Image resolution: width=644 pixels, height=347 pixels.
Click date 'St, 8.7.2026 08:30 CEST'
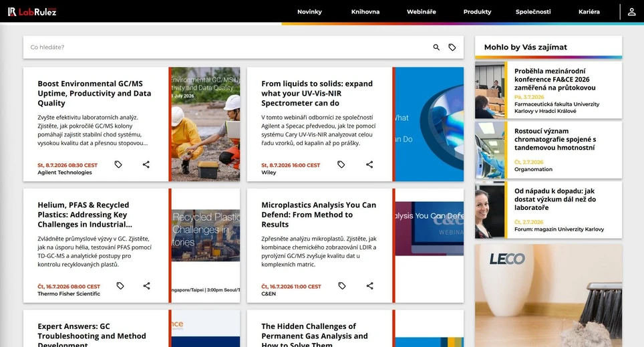pyautogui.click(x=67, y=165)
